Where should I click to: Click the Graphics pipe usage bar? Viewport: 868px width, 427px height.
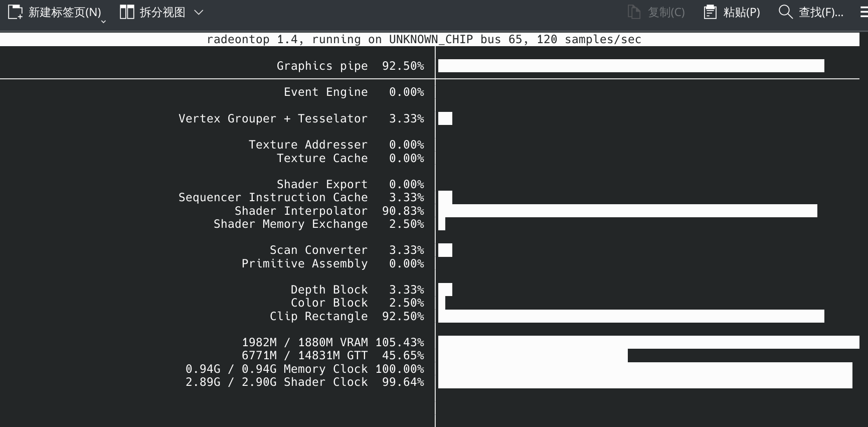click(x=631, y=66)
